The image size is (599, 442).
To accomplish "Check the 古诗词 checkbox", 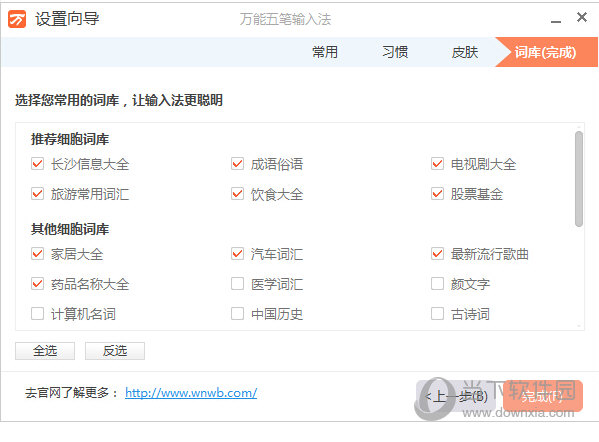I will click(437, 314).
